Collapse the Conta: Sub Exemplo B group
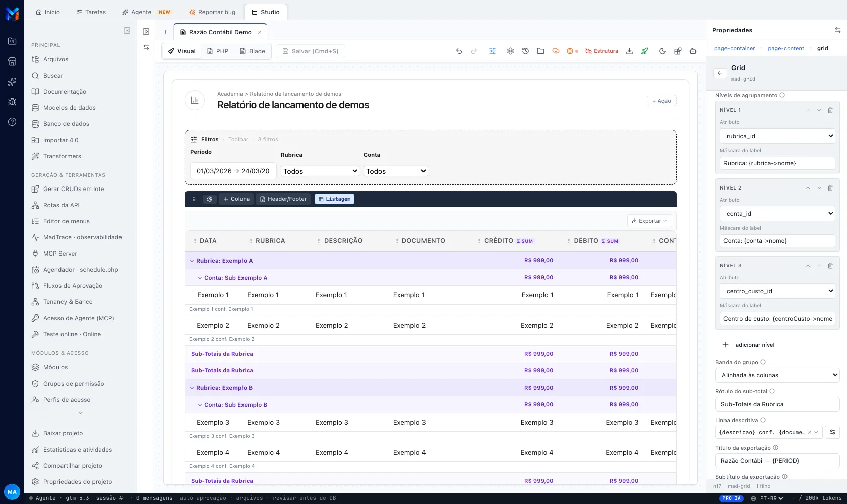 [x=200, y=405]
